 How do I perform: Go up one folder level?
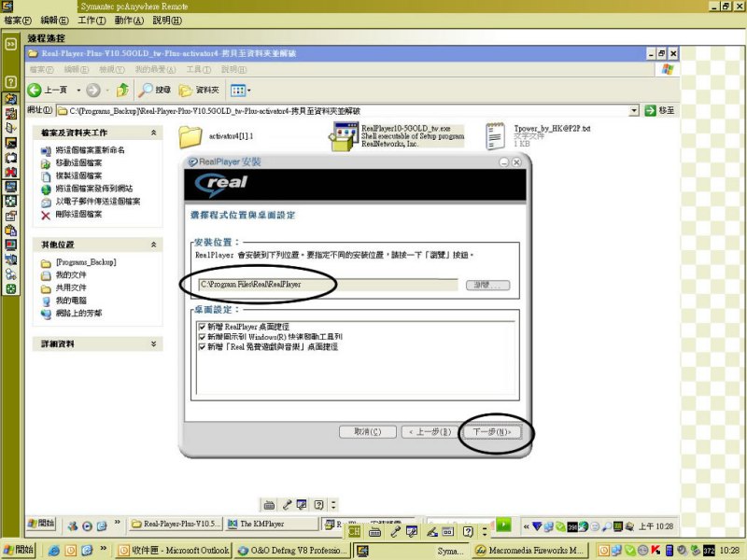[x=123, y=90]
